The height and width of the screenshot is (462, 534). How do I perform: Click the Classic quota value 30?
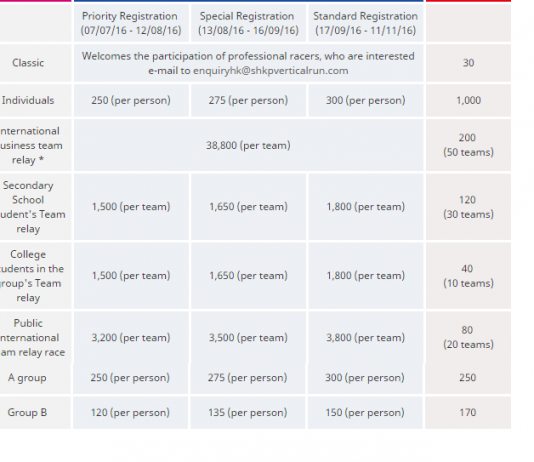pyautogui.click(x=468, y=63)
